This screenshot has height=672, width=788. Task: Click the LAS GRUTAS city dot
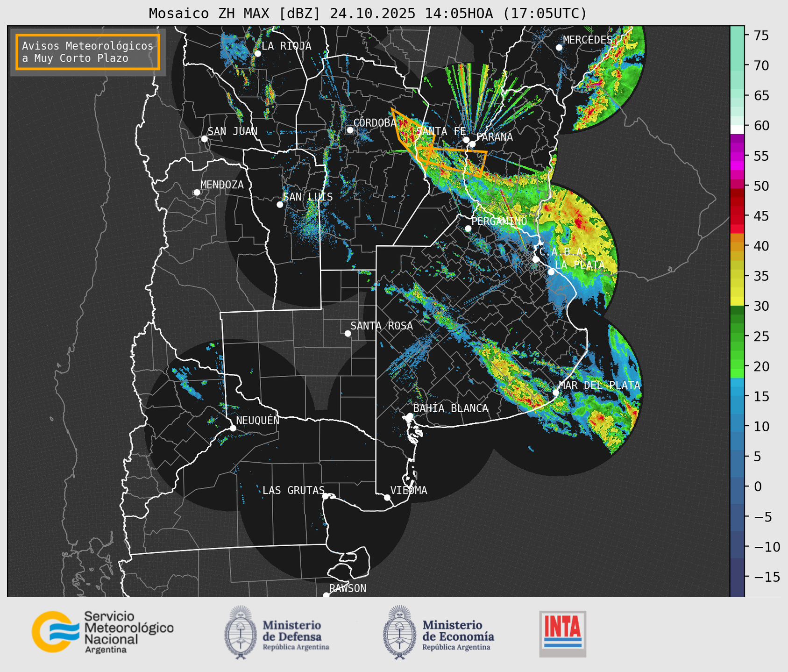pos(325,496)
